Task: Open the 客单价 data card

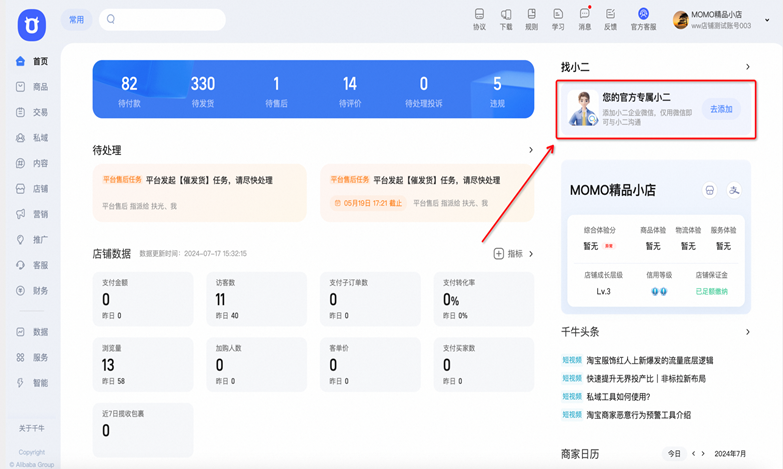Action: coord(370,364)
